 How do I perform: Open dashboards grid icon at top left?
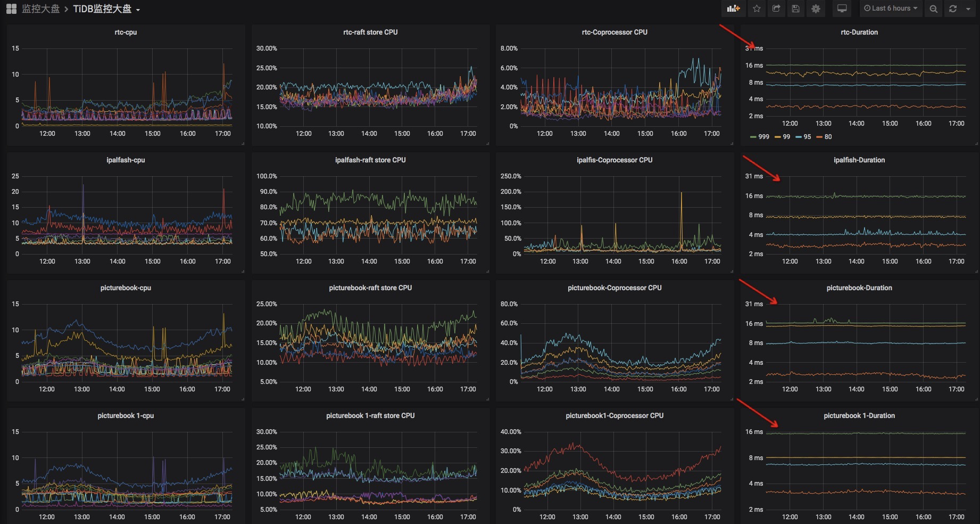click(11, 9)
